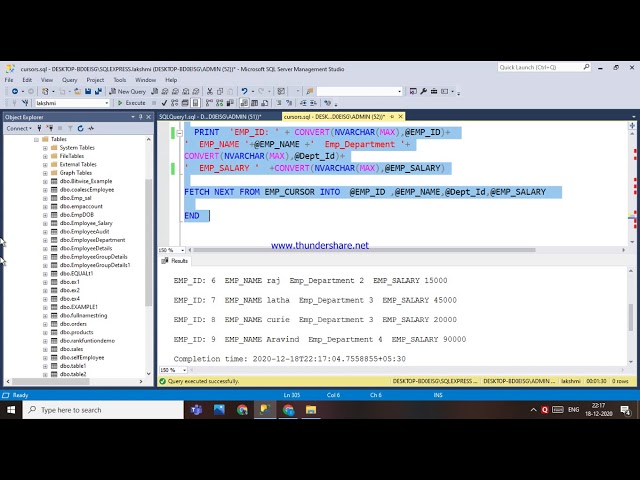
Task: Collapse the PRINT code block outline
Action: pyautogui.click(x=180, y=133)
